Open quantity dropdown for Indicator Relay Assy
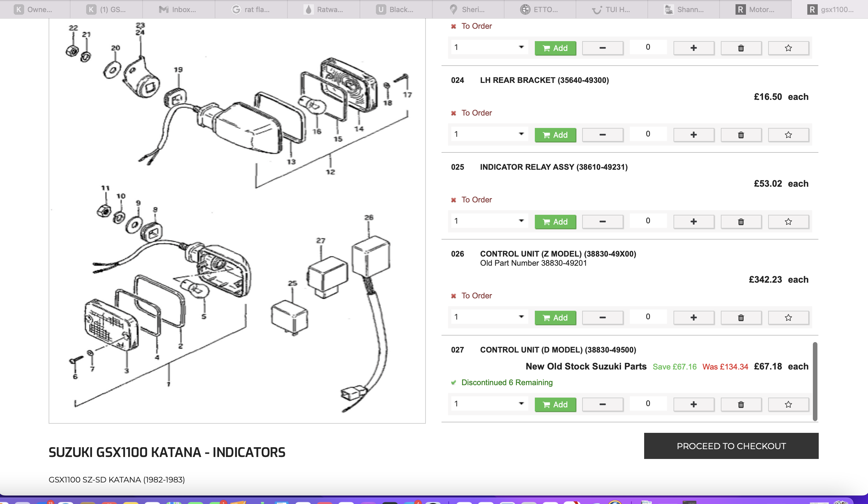This screenshot has height=504, width=868. 489,221
